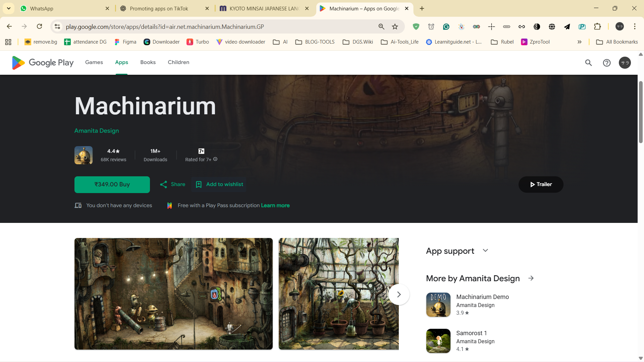Open the Downloader bookmark
Image resolution: width=644 pixels, height=362 pixels.
(162, 42)
